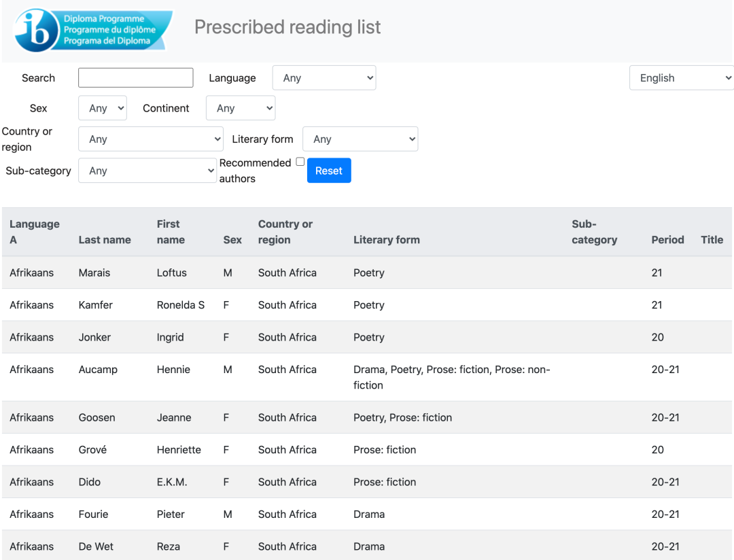Viewport: 734px width, 560px height.
Task: Click the Language A column header
Action: (34, 232)
